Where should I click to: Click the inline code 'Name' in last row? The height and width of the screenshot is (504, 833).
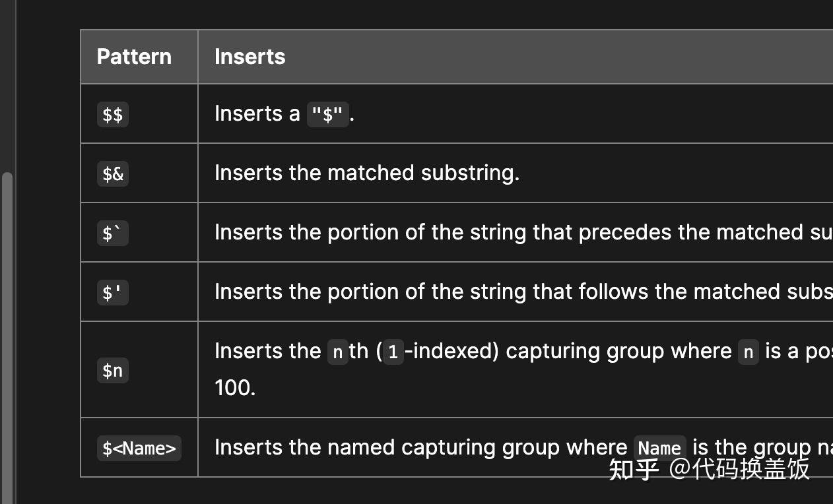pyautogui.click(x=659, y=449)
